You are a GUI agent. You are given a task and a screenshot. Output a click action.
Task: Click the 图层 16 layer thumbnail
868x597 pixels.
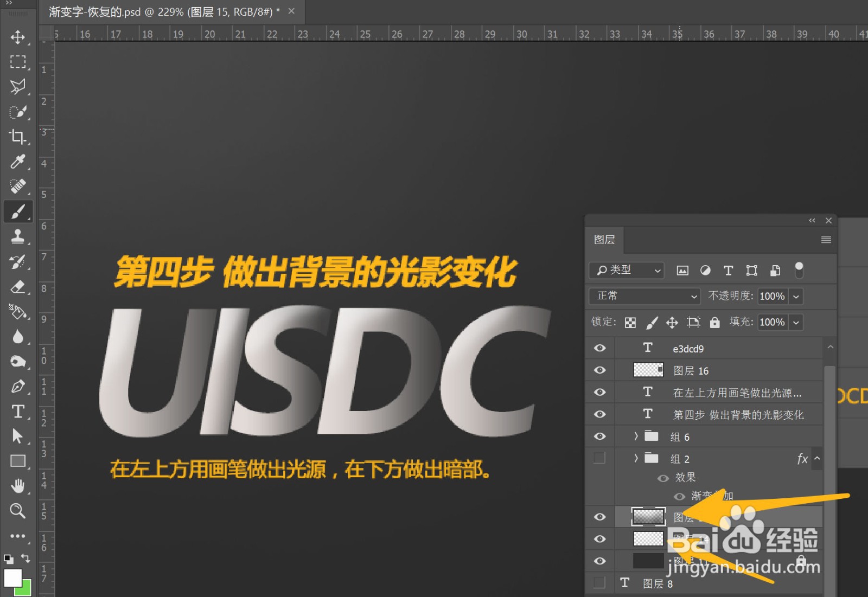point(648,370)
